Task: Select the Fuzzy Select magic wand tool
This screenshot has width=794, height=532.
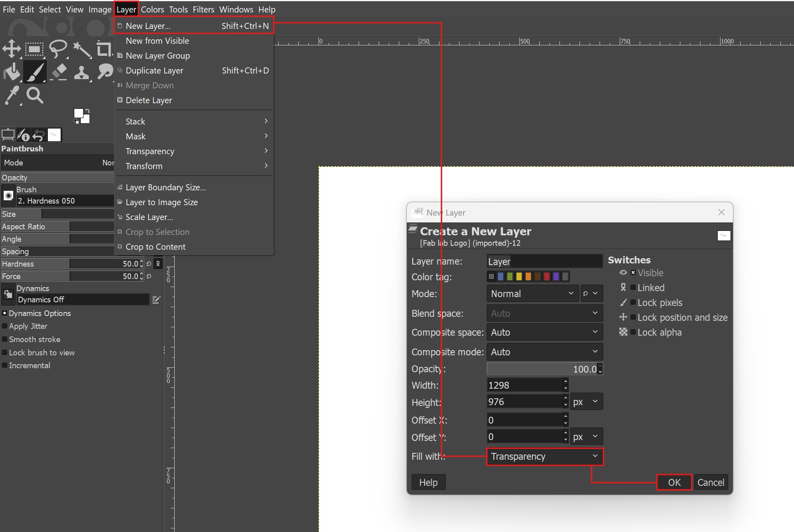Action: pos(82,49)
